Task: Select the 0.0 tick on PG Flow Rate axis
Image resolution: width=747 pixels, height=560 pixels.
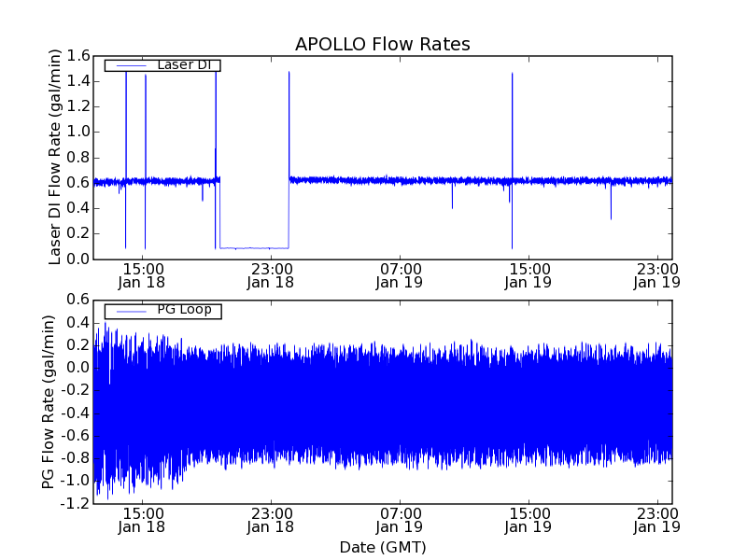Action: tap(78, 368)
